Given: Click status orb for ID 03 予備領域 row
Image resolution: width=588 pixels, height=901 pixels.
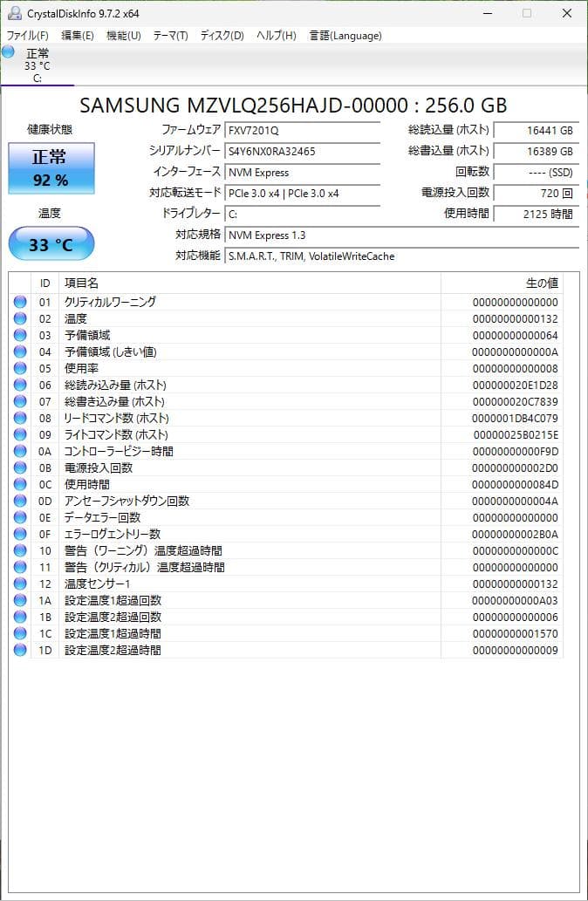Looking at the screenshot, I should pyautogui.click(x=20, y=335).
